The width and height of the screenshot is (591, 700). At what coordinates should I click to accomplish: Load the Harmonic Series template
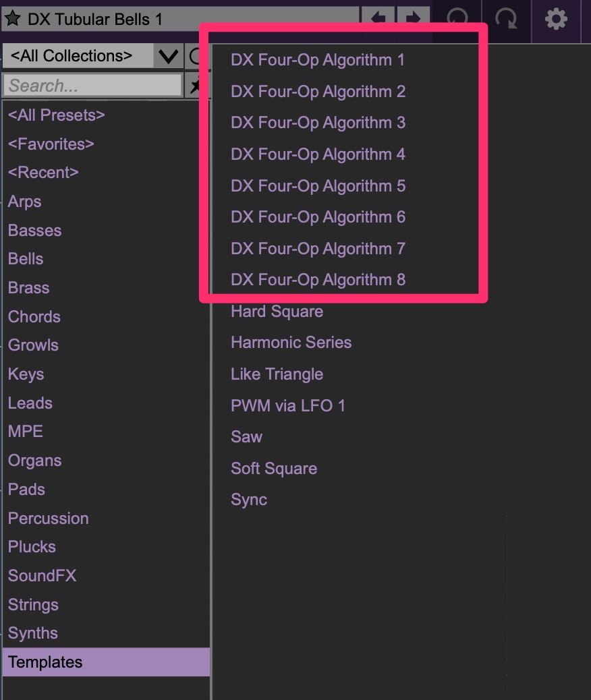[x=291, y=343]
